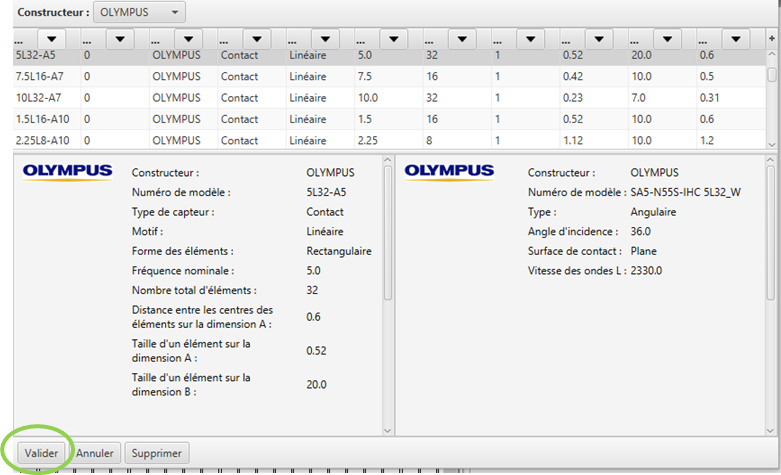Click the Taille dimension A value 0.52
The width and height of the screenshot is (781, 475).
pyautogui.click(x=316, y=351)
